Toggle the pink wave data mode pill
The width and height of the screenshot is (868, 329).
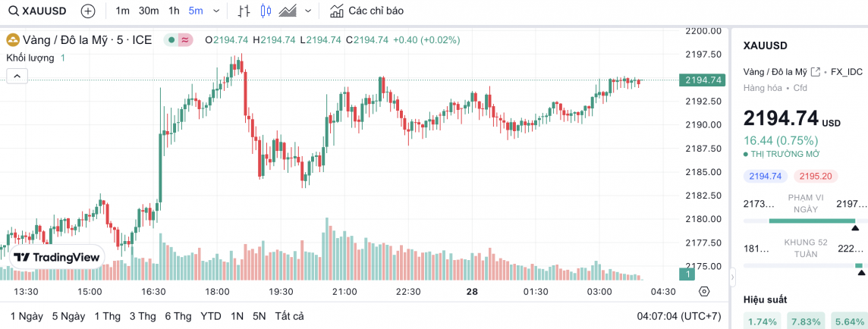[185, 39]
